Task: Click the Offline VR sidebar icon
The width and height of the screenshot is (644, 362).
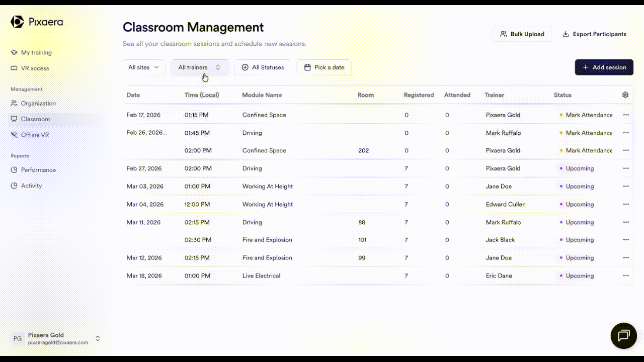Action: (14, 135)
